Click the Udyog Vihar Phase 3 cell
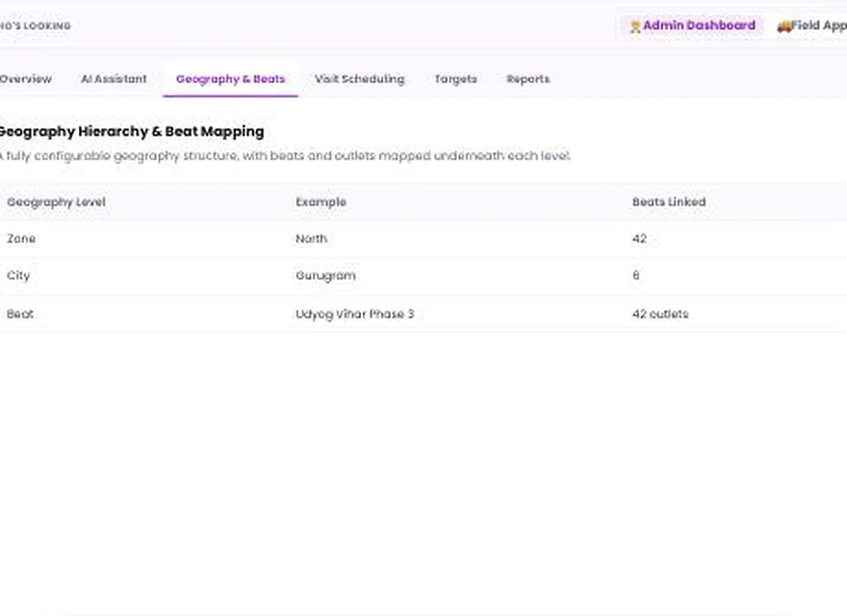 tap(355, 314)
